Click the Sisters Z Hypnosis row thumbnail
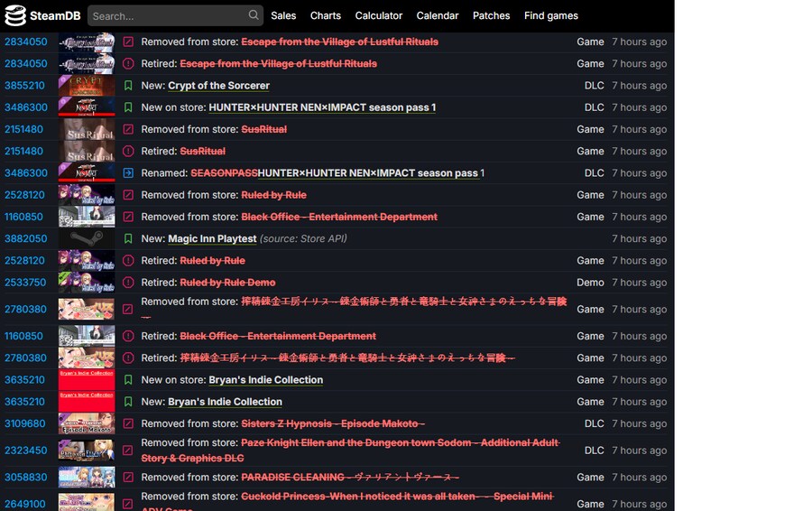 coord(87,423)
